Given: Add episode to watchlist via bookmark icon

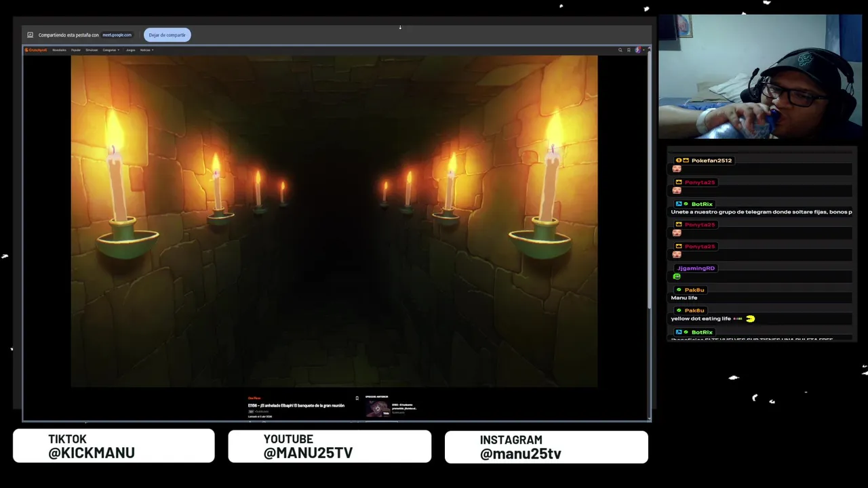Looking at the screenshot, I should 357,399.
